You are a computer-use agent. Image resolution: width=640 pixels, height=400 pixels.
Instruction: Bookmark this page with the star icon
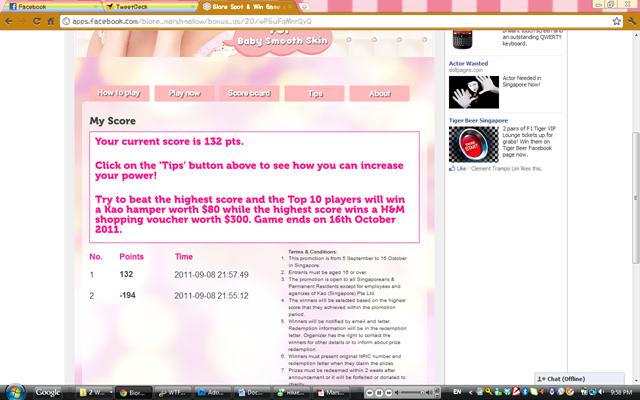click(616, 21)
